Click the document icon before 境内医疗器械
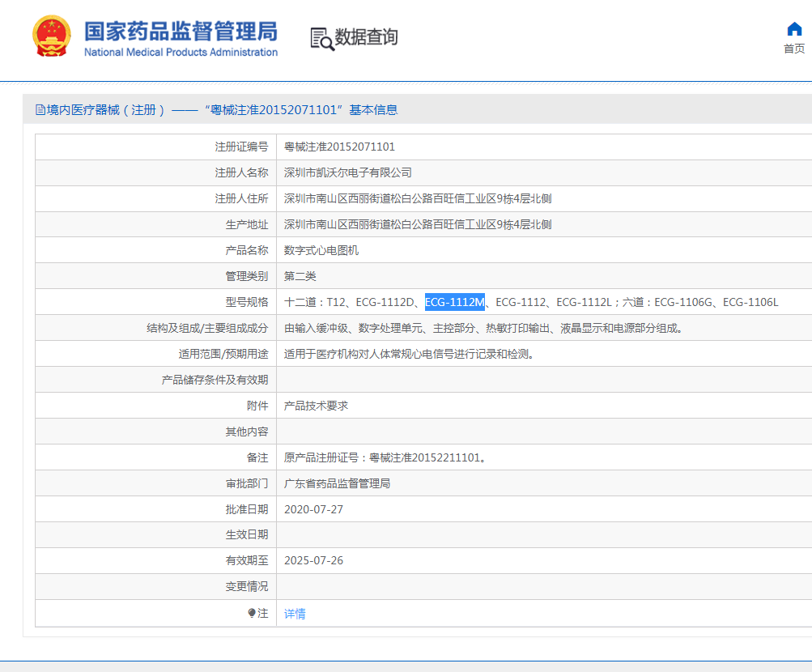The width and height of the screenshot is (812, 672). tap(40, 110)
